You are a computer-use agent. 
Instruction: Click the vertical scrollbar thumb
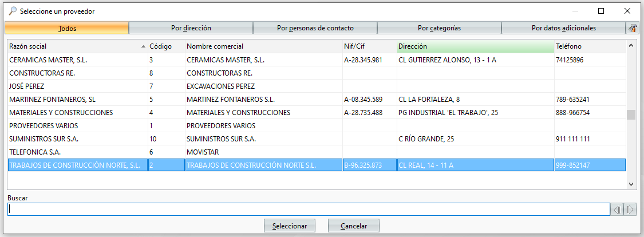tap(631, 115)
